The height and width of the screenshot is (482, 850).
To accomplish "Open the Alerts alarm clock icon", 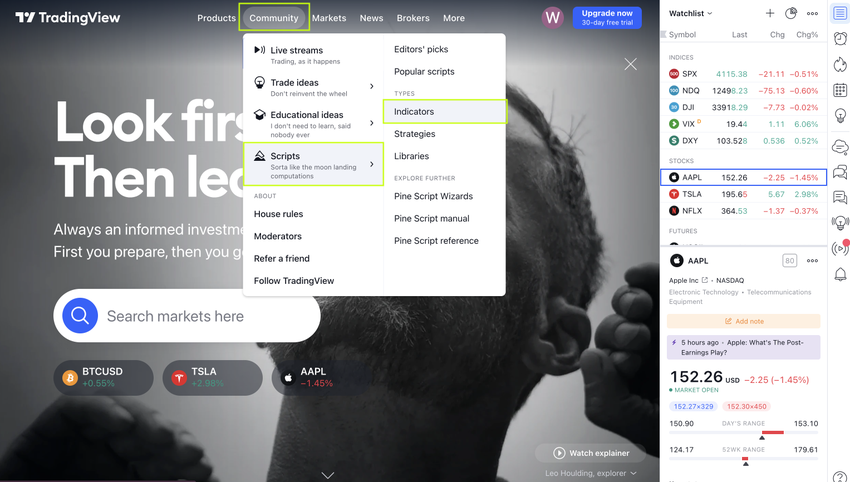I will pos(840,38).
